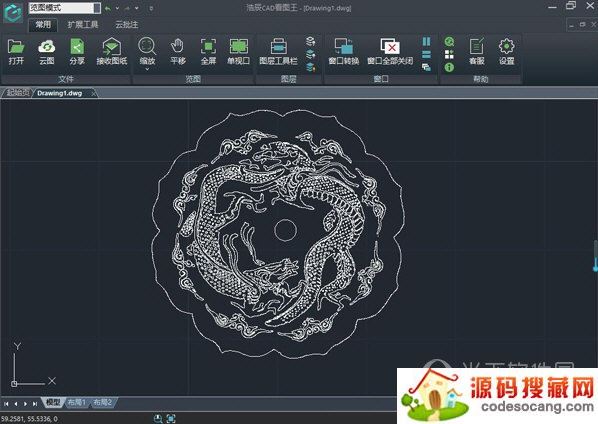Screen dimensions: 598x424
Task: Expand the undo history dropdown arrow
Action: click(x=117, y=8)
